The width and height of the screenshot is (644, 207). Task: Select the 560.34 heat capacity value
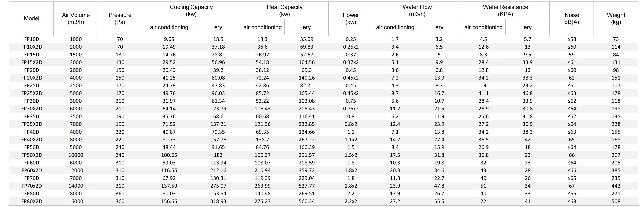[307, 201]
